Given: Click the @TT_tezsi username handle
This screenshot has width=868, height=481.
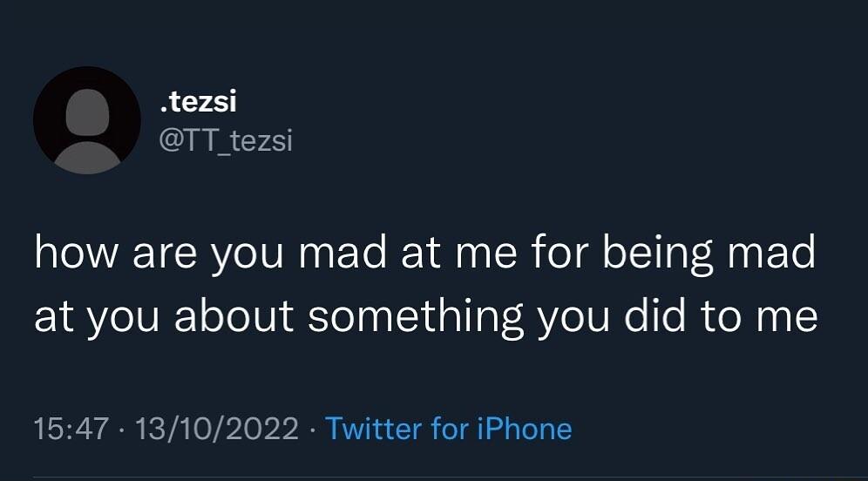Looking at the screenshot, I should [226, 140].
